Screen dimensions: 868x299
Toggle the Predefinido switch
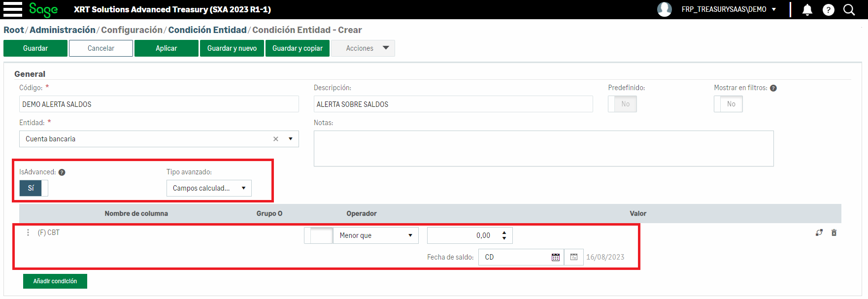(x=622, y=104)
